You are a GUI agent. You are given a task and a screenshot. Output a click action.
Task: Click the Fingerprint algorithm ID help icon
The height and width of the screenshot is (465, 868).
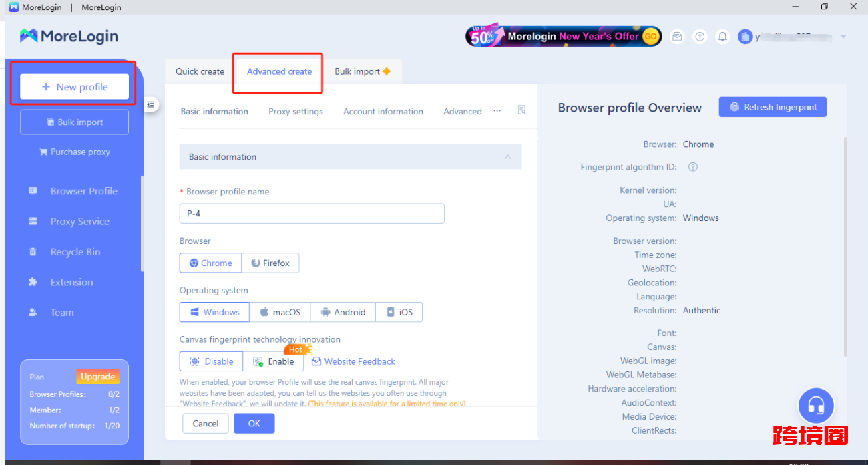coord(693,167)
